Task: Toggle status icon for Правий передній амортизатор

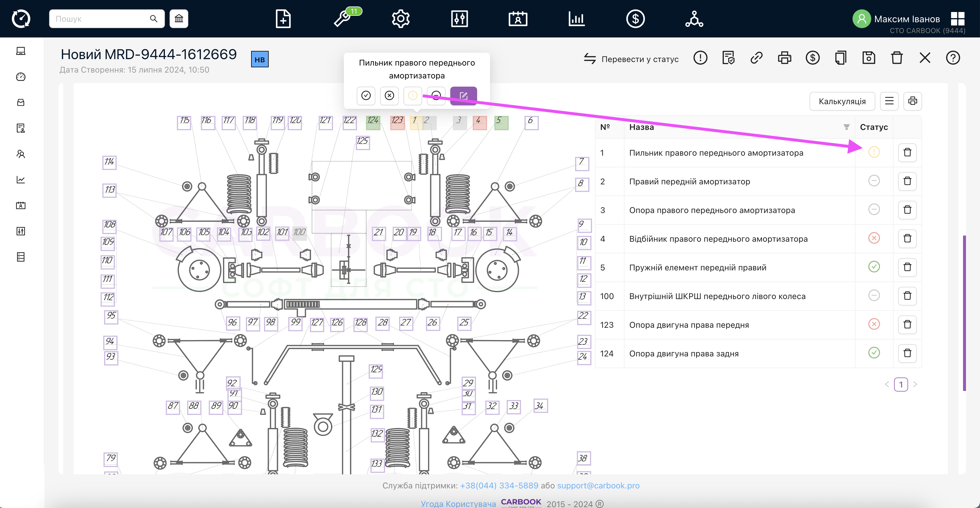Action: 874,181
